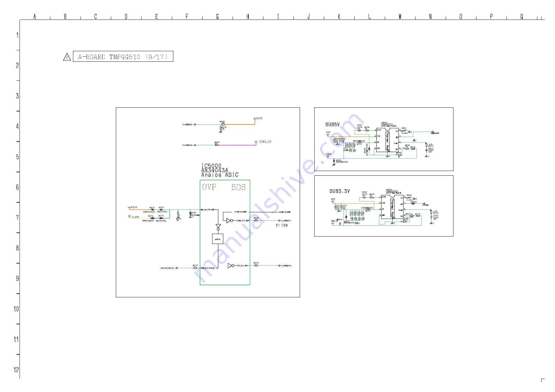Click column letter 'A' on the top ruler
Image resolution: width=555 pixels, height=392 pixels.
pos(35,16)
